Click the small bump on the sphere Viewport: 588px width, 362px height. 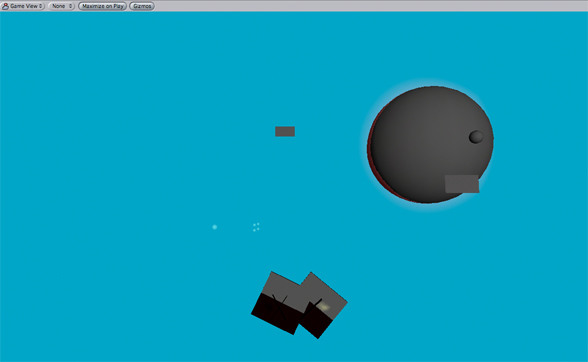pos(476,137)
